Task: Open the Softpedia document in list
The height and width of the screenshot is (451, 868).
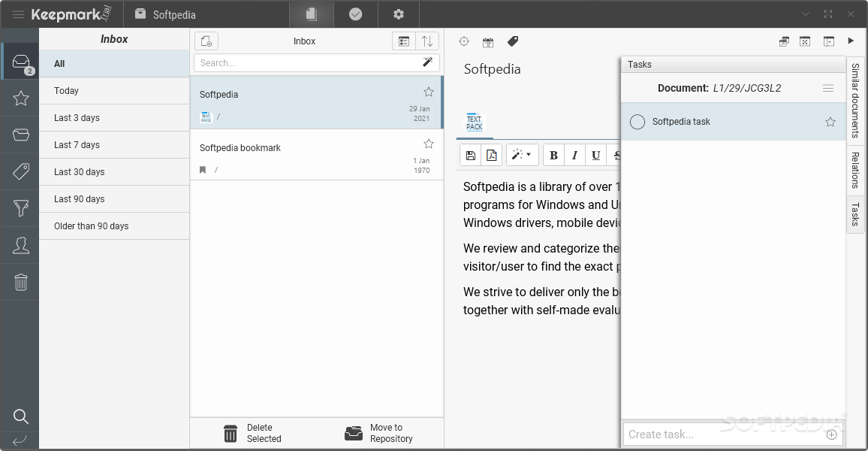Action: 315,102
